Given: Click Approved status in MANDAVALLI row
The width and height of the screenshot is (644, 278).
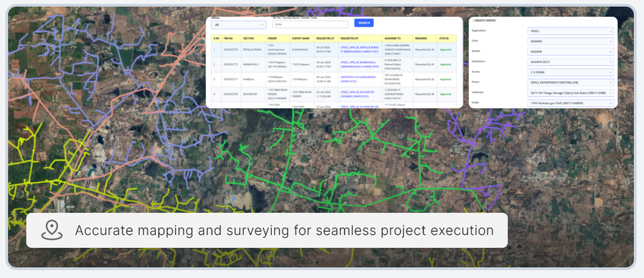Looking at the screenshot, I should coord(445,64).
